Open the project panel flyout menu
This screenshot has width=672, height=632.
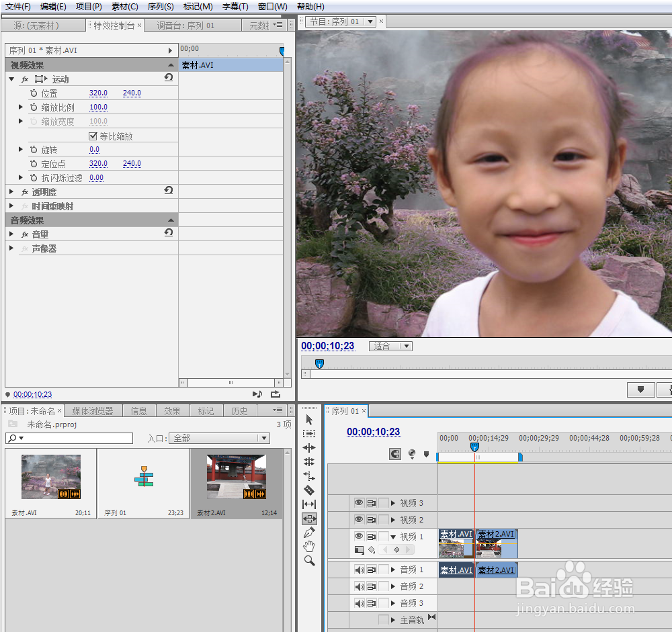coord(278,410)
